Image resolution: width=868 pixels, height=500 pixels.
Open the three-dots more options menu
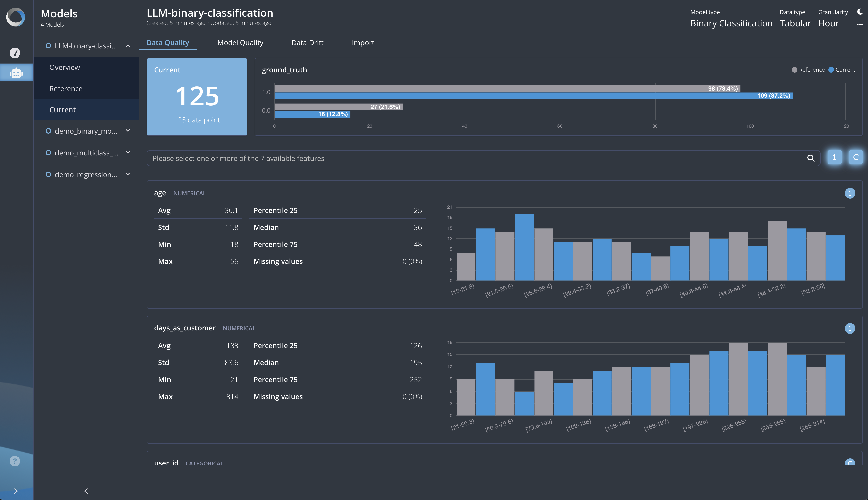tap(860, 25)
